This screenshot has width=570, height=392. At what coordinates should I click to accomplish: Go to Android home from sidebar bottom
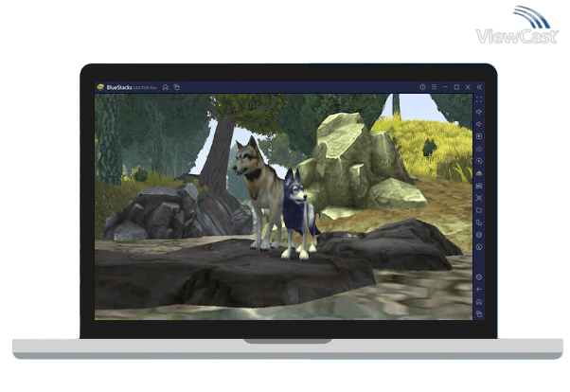[479, 302]
